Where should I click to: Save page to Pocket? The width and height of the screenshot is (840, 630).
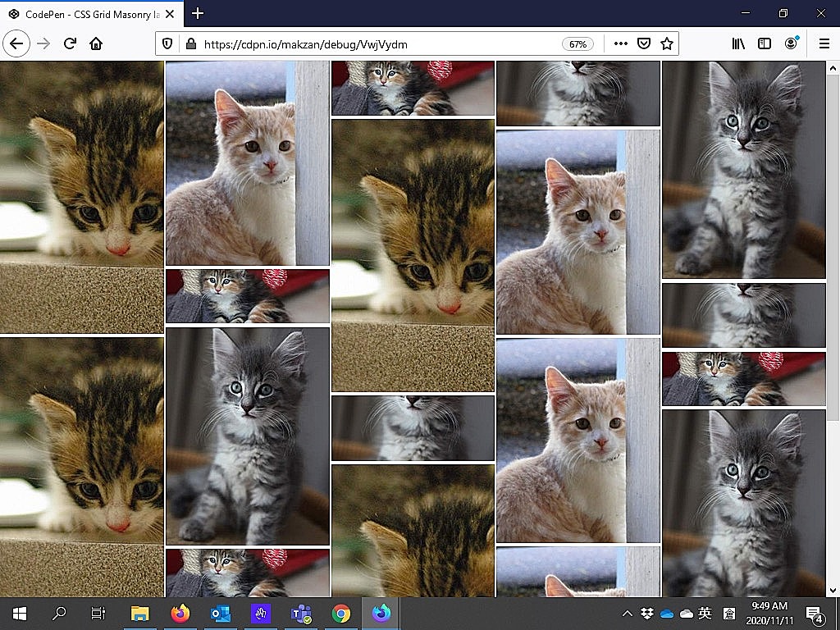click(x=644, y=44)
